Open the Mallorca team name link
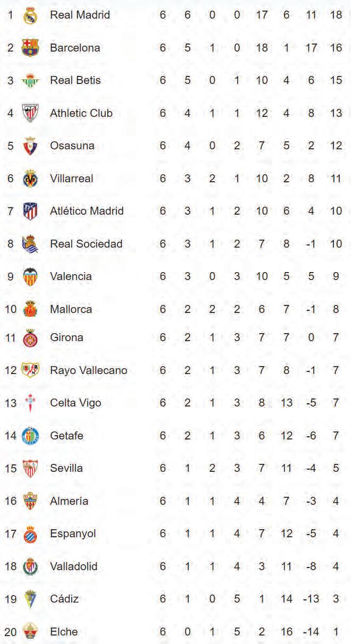The width and height of the screenshot is (351, 644). (71, 309)
